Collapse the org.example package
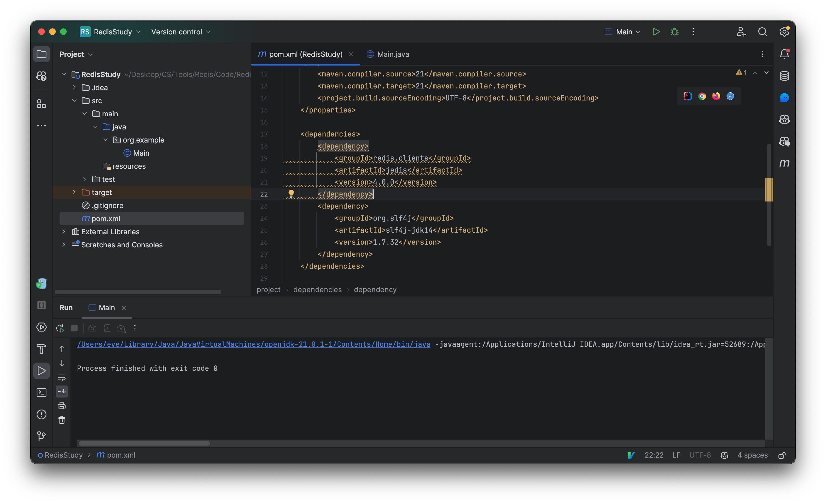 [x=105, y=140]
